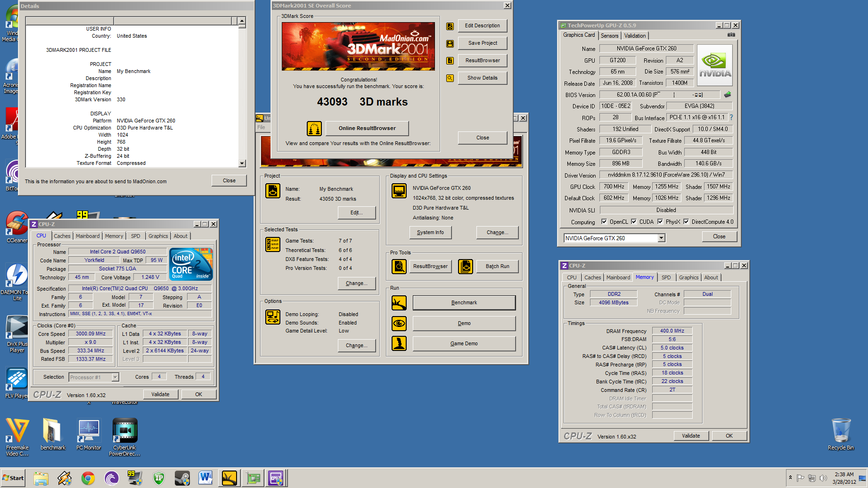Toggle the PhysX checkbox in GPU-Z

[x=660, y=222]
